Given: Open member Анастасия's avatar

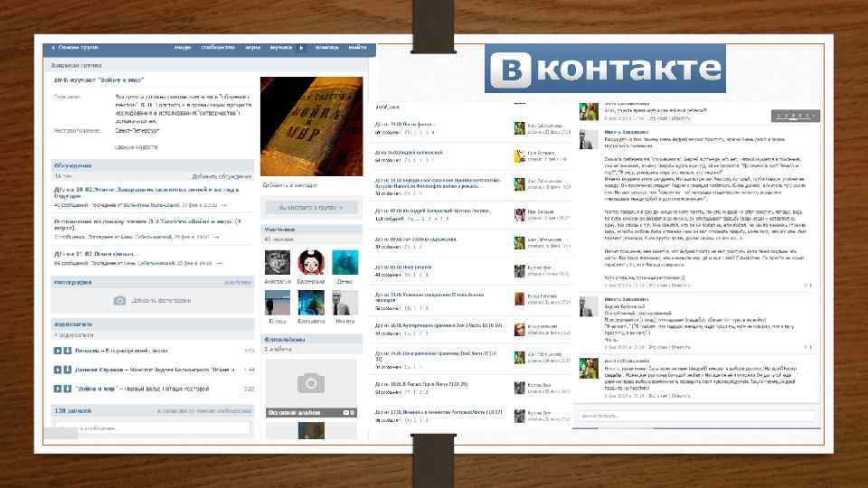Looking at the screenshot, I should 278,262.
